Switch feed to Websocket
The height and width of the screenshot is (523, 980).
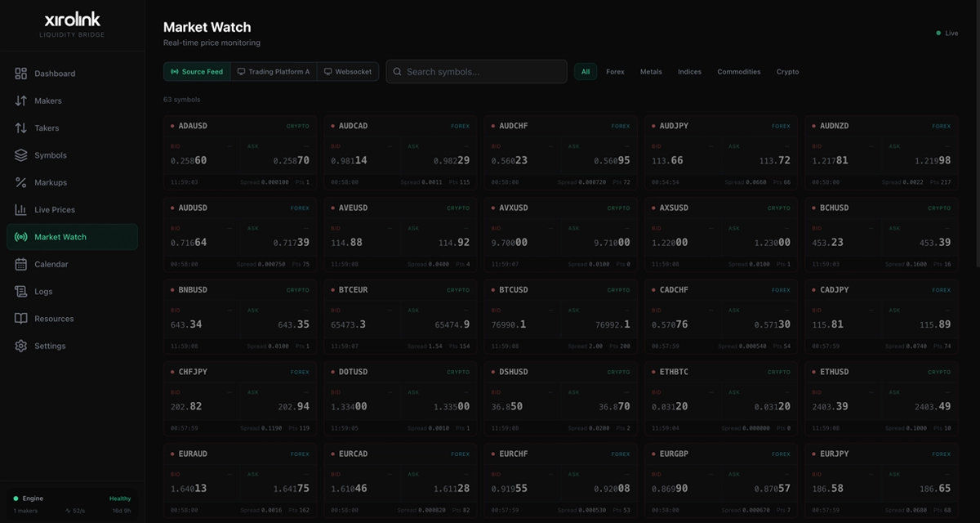348,72
